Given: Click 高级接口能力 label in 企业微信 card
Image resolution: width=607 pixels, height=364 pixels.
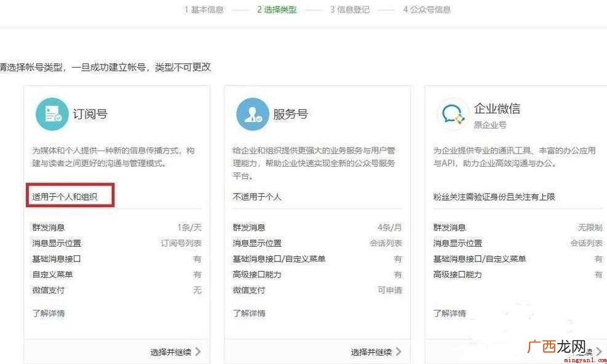Looking at the screenshot, I should [x=458, y=275].
